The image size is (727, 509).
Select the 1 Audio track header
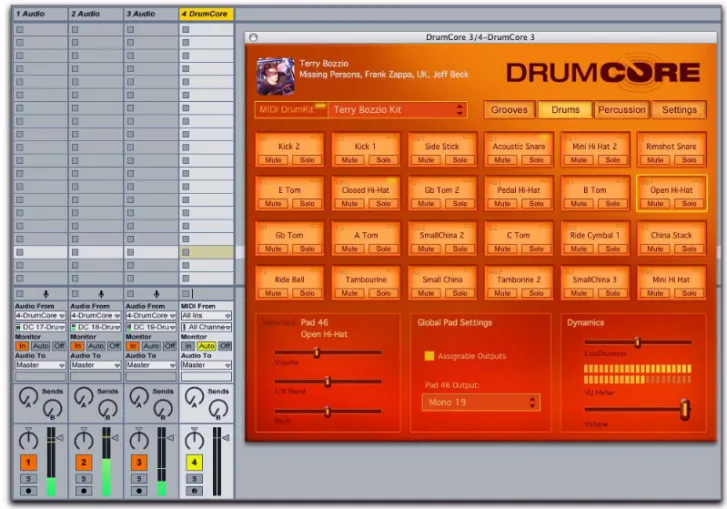[x=40, y=14]
